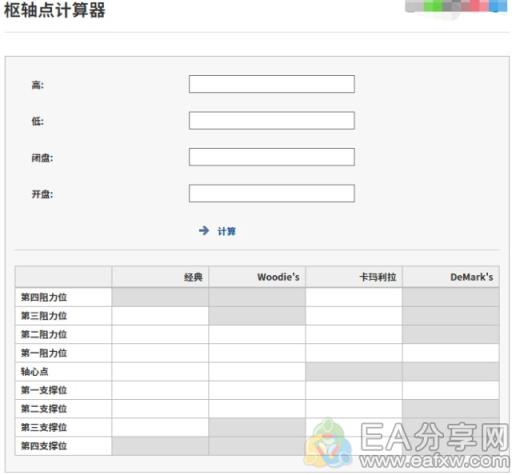Click the 低 (Low) input field
Viewport: 512px width, 475px height.
272,120
